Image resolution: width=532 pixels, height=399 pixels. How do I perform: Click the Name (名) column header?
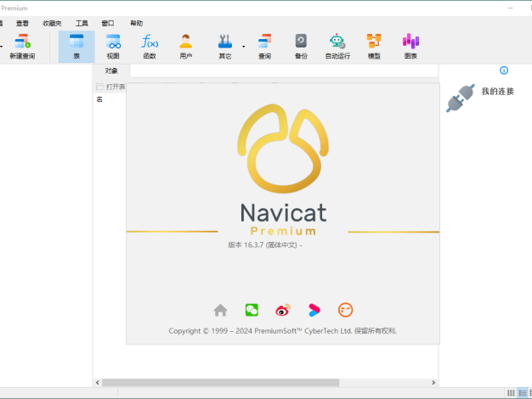tap(99, 99)
